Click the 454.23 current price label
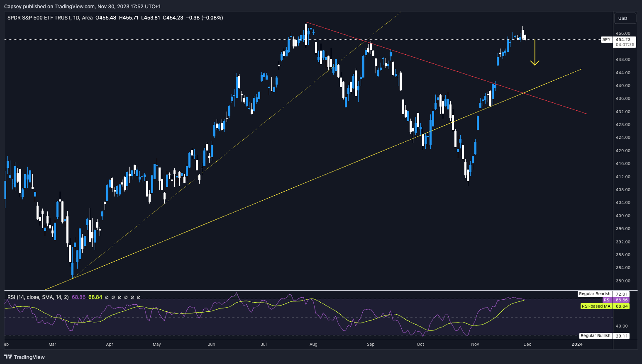Viewport: 642px width, 364px height. 622,40
